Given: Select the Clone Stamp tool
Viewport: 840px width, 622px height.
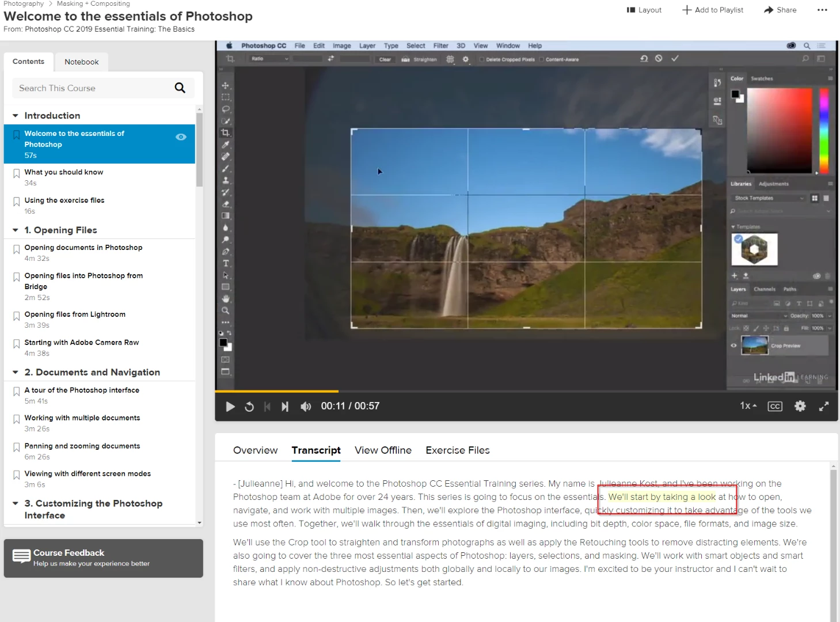Looking at the screenshot, I should [226, 180].
